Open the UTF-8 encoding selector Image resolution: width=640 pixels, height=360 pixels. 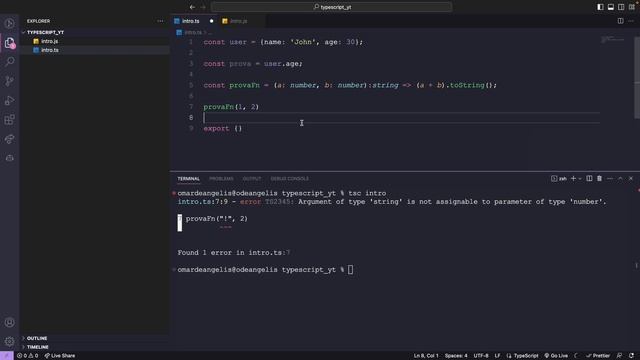coord(481,356)
